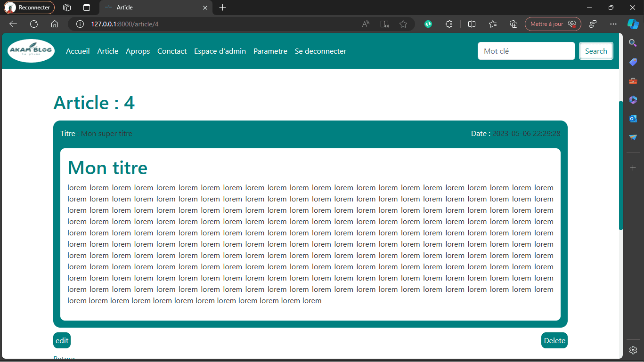Close the Article browser tab
This screenshot has width=644, height=362.
[x=204, y=8]
